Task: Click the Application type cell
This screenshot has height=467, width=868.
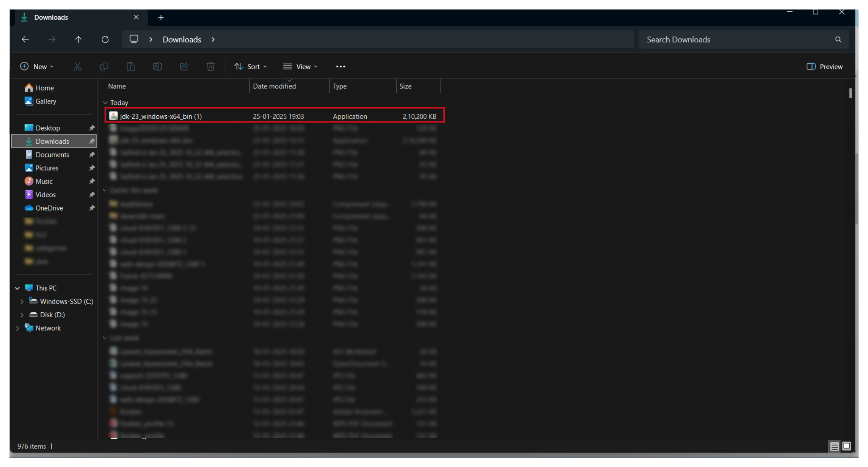Action: [350, 116]
